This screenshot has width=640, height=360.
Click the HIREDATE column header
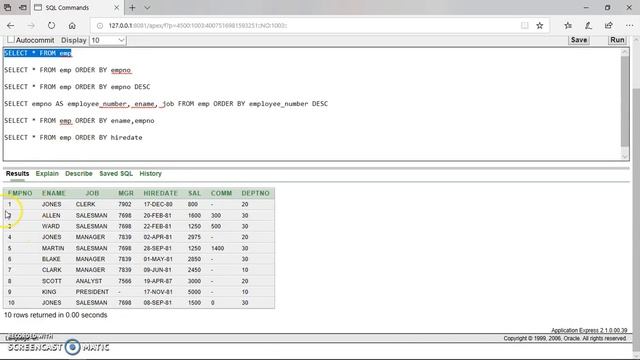tap(160, 193)
